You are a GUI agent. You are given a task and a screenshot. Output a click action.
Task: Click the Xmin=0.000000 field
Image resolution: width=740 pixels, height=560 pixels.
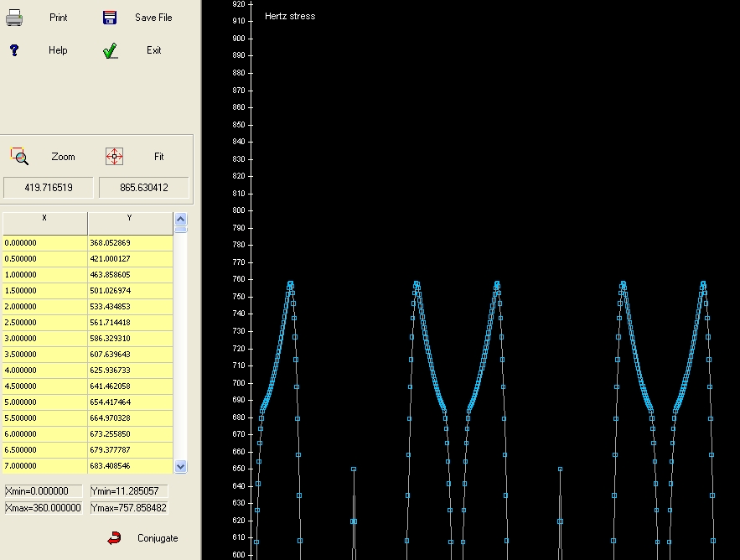(44, 491)
